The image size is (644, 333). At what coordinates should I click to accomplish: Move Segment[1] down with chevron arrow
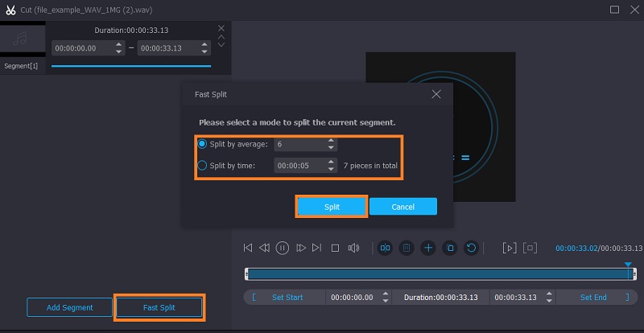click(222, 44)
